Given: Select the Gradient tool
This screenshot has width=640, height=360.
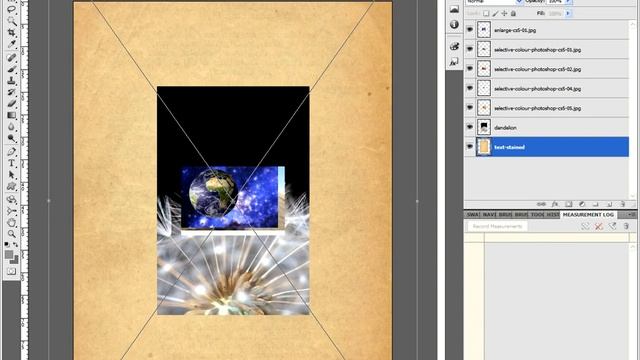Looking at the screenshot, I should pyautogui.click(x=11, y=116).
